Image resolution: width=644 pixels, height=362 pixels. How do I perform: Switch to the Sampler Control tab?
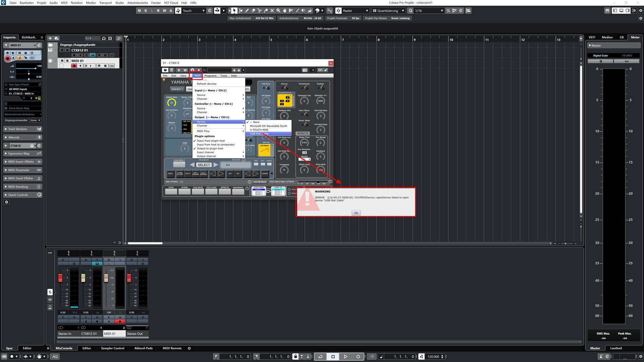pyautogui.click(x=112, y=348)
